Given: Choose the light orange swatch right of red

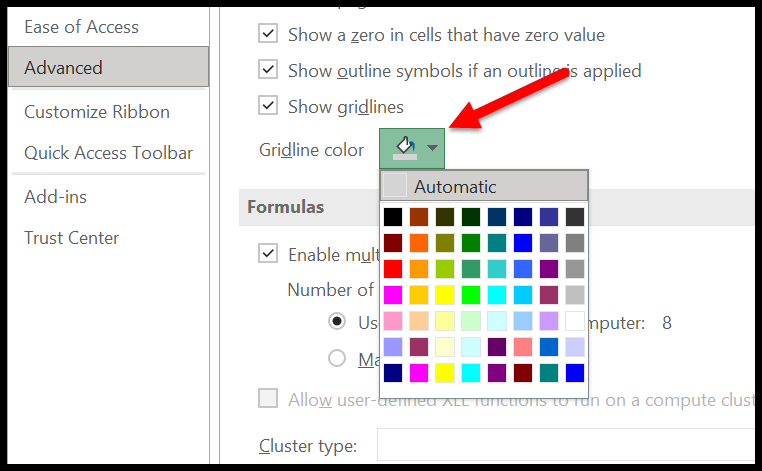Looking at the screenshot, I should tap(419, 269).
